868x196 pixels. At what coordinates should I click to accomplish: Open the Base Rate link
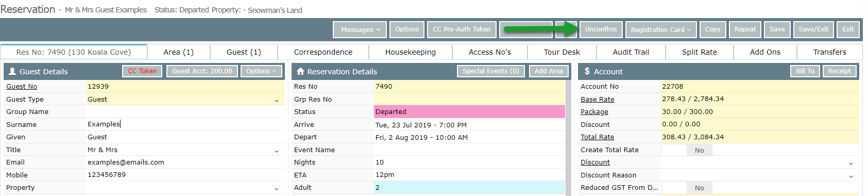click(598, 99)
